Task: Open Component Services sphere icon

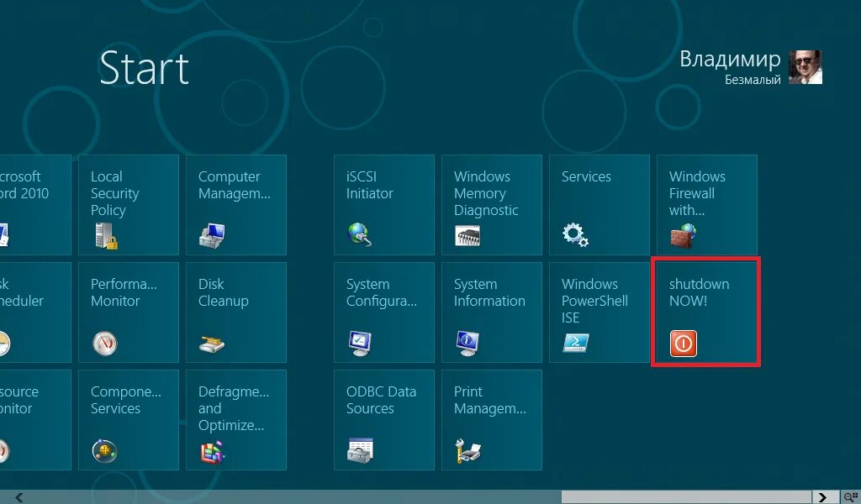Action: pyautogui.click(x=104, y=451)
